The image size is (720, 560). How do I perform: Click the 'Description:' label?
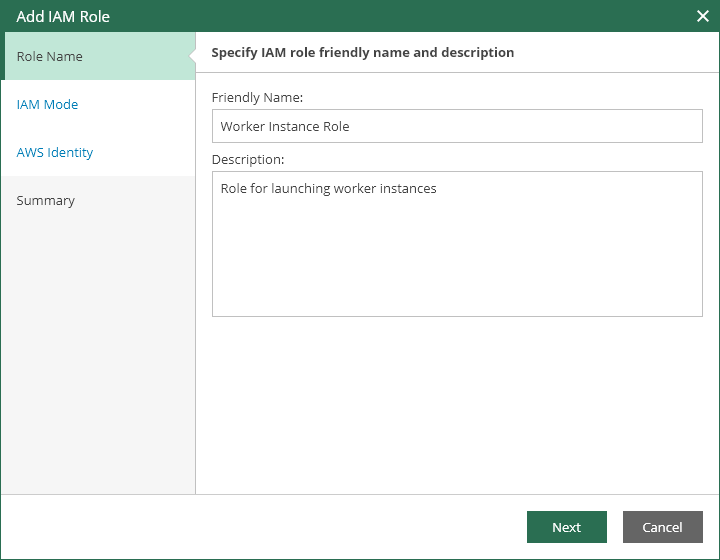248,159
